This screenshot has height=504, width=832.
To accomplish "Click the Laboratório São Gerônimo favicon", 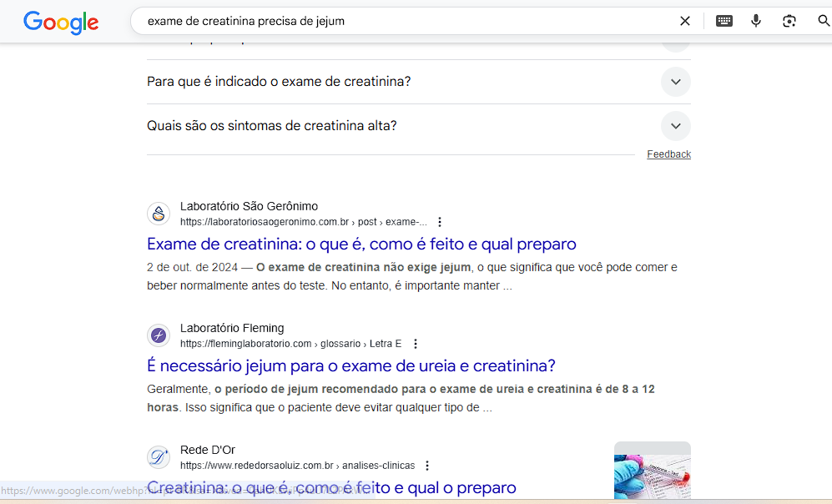I will pyautogui.click(x=159, y=214).
